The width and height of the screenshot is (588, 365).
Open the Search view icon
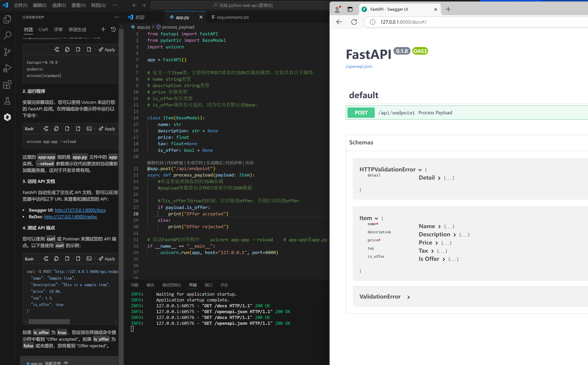click(7, 36)
